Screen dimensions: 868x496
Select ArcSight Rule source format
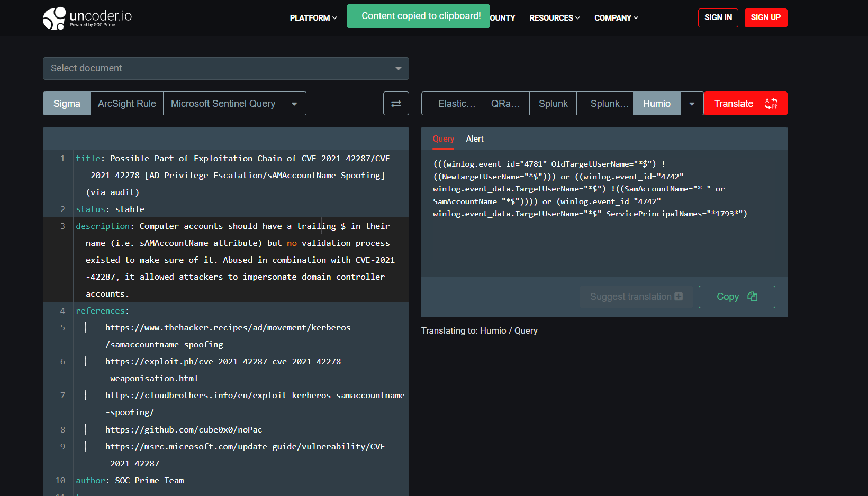point(126,104)
